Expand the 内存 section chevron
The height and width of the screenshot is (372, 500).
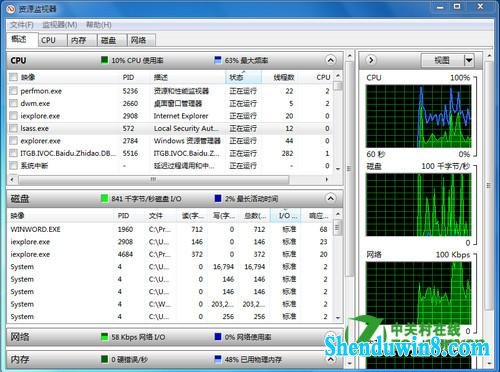(x=330, y=359)
